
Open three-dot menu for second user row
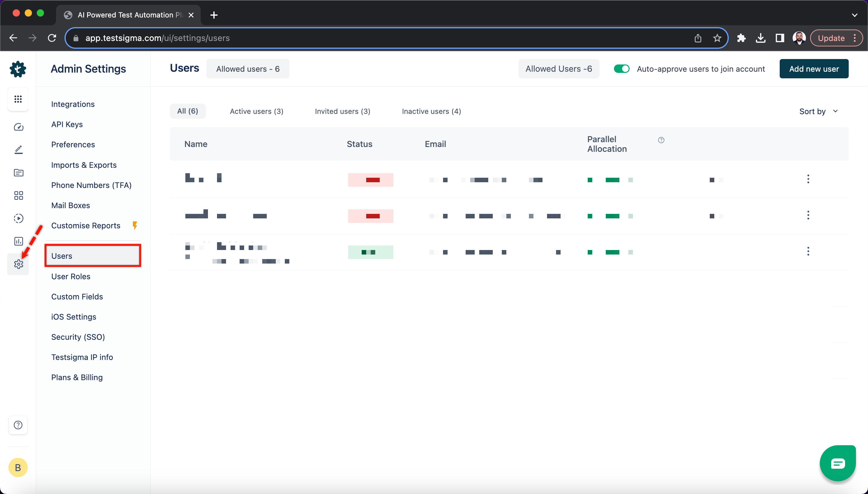(808, 215)
